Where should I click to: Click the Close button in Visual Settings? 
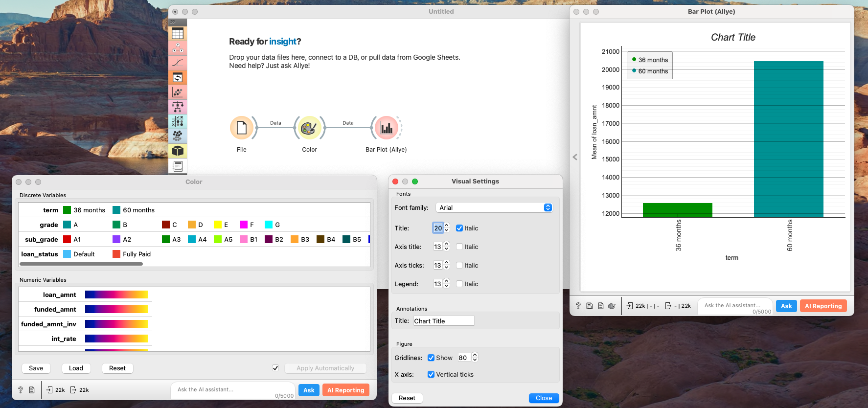point(544,398)
